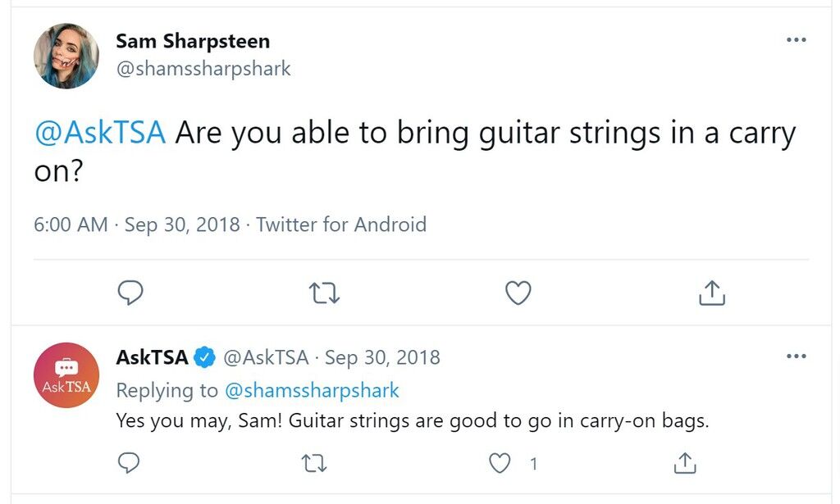This screenshot has width=840, height=504.
Task: Open the AskTSA account name
Action: coord(152,356)
